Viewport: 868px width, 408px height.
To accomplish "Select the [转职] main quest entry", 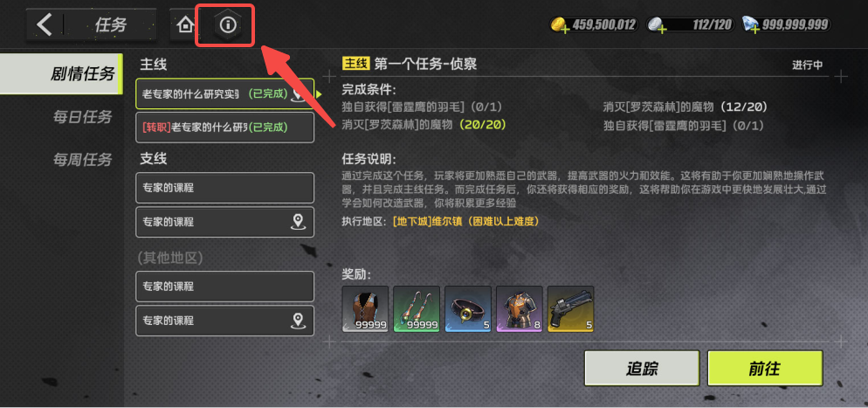I will coord(224,128).
